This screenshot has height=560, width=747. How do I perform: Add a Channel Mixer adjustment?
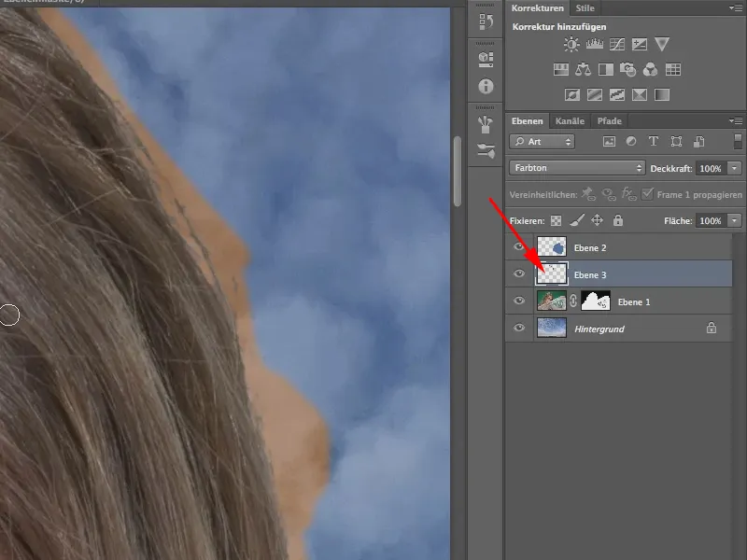pyautogui.click(x=650, y=70)
